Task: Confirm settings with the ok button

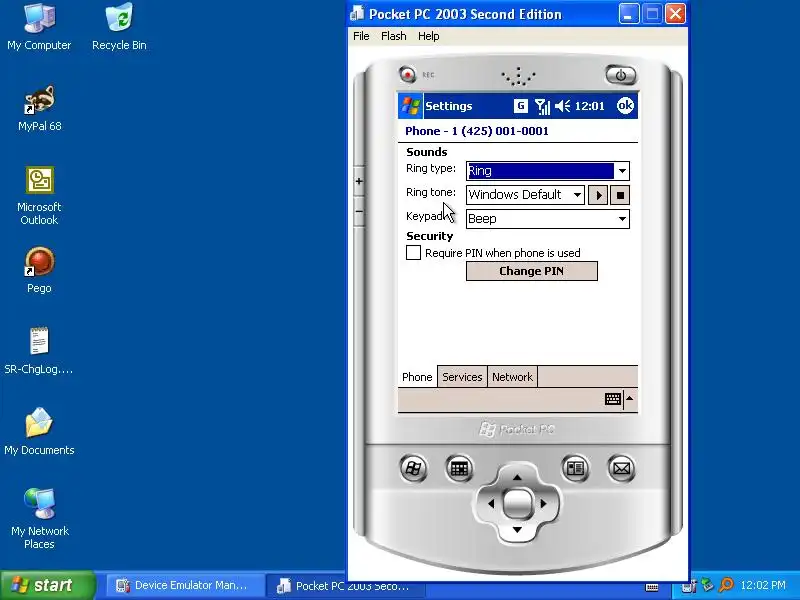Action: [625, 106]
